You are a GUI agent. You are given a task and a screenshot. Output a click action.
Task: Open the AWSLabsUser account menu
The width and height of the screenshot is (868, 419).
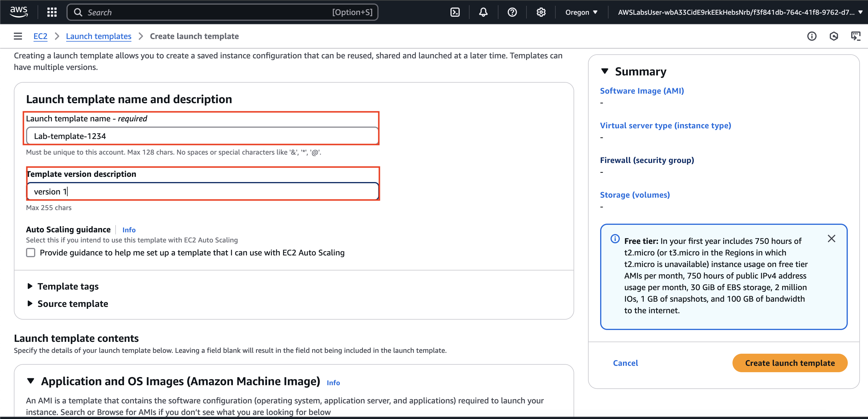coord(740,12)
